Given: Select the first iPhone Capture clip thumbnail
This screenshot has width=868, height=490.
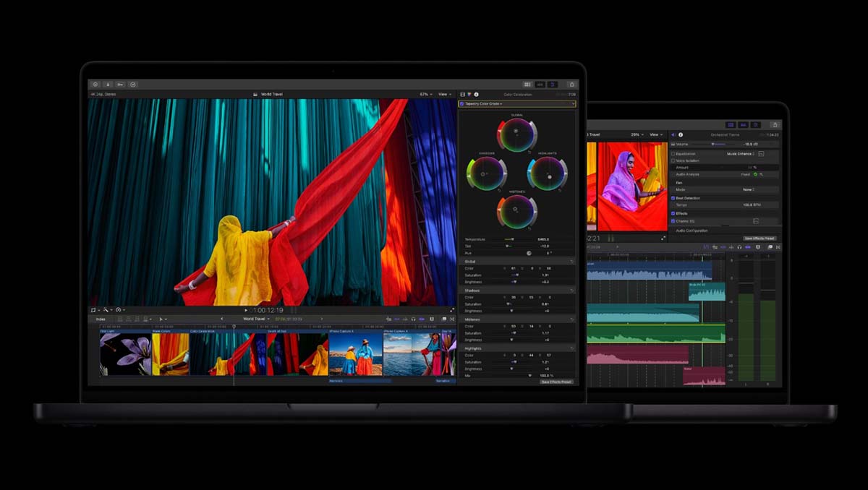Looking at the screenshot, I should coord(355,354).
